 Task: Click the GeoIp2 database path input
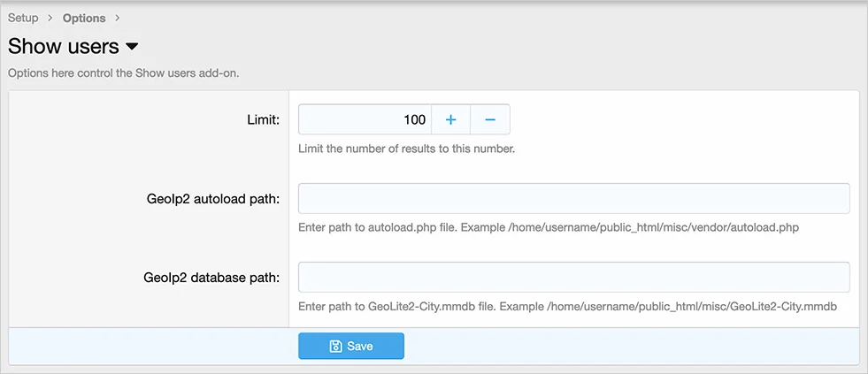coord(573,277)
